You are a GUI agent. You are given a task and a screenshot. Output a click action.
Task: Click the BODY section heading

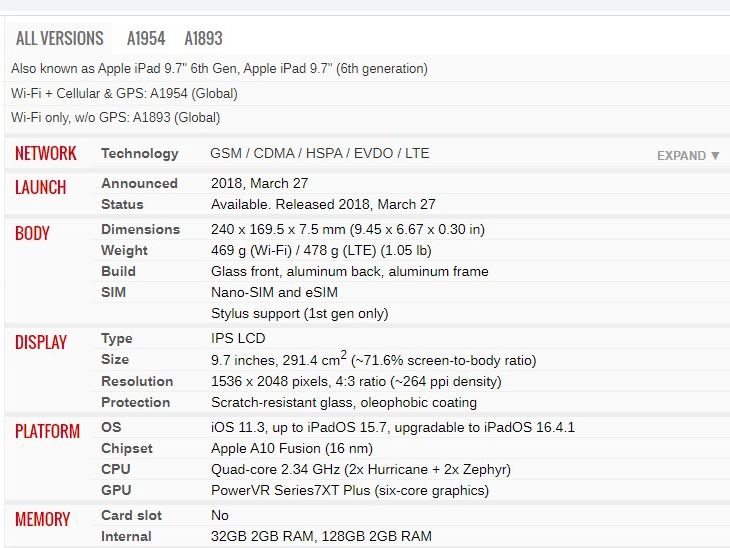point(32,233)
